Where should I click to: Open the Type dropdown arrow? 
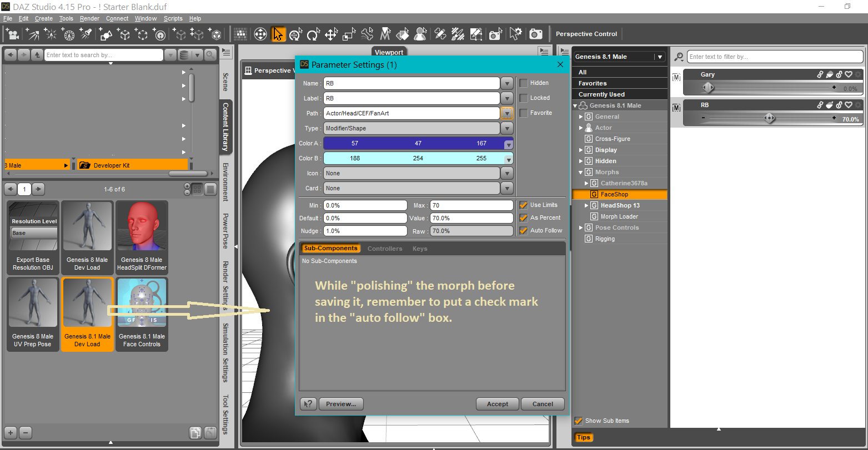pyautogui.click(x=507, y=128)
